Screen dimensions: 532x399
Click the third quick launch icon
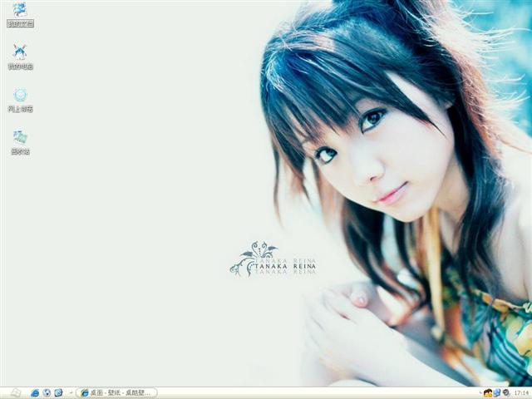coord(59,393)
